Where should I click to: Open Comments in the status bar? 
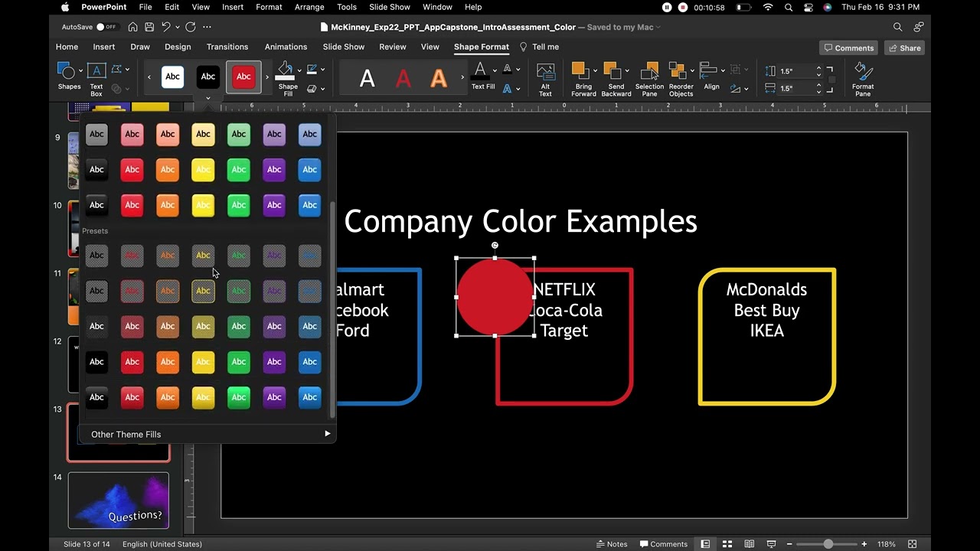[x=663, y=544]
